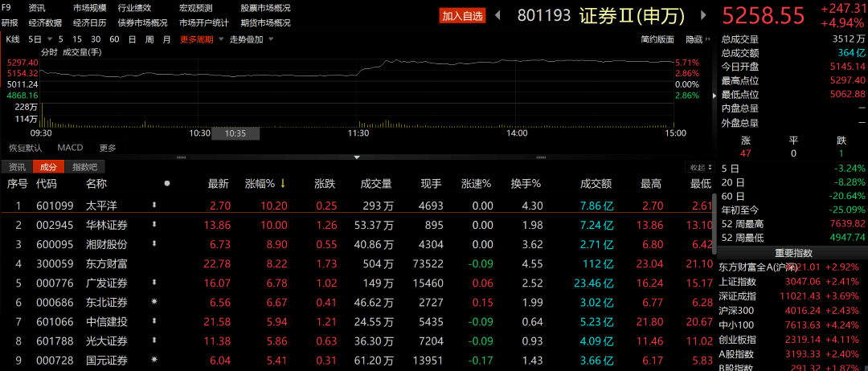
Task: Select the 成分 tab
Action: [x=49, y=167]
